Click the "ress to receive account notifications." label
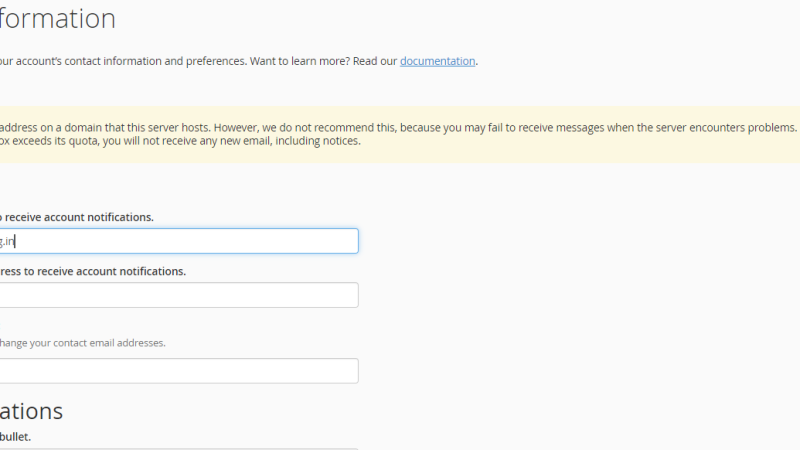 point(92,271)
